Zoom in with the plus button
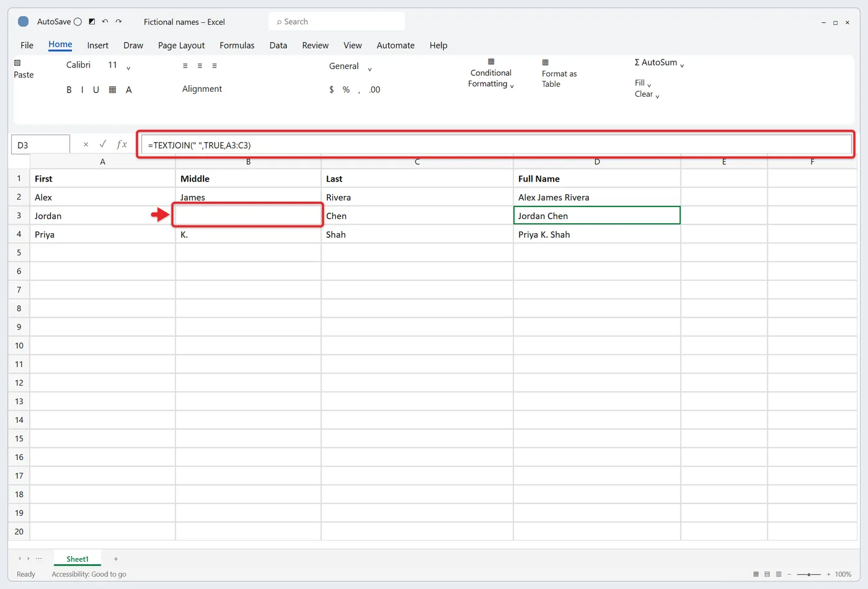This screenshot has height=589, width=868. coord(828,574)
